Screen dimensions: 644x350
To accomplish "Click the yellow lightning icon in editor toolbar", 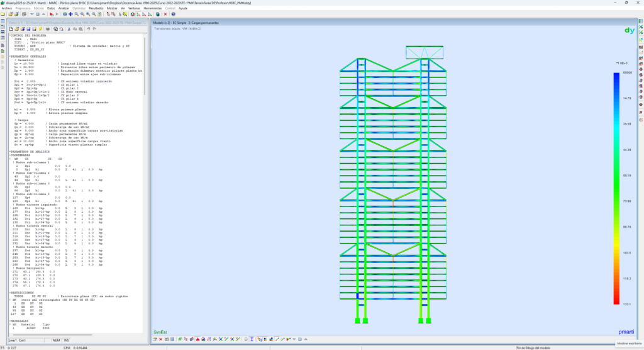I will pyautogui.click(x=40, y=28).
